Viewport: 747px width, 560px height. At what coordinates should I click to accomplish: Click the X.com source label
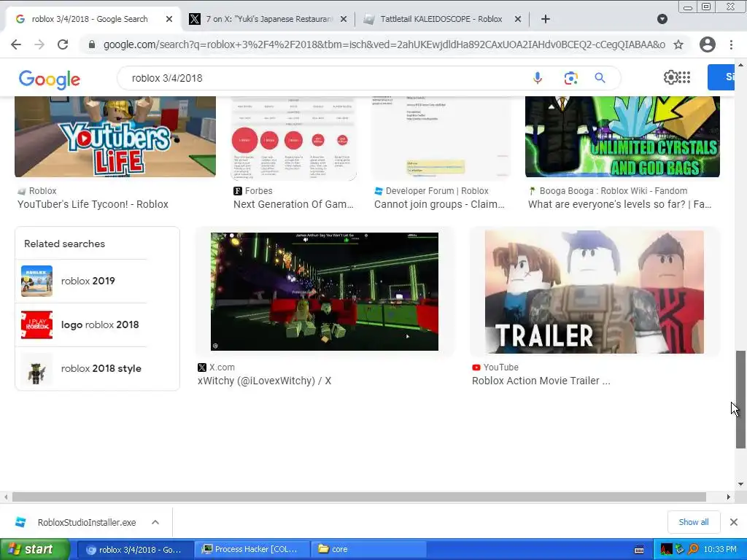[x=222, y=367]
